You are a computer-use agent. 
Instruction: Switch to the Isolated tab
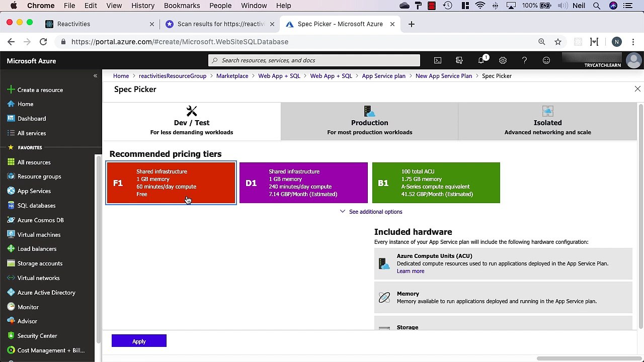coord(547,121)
